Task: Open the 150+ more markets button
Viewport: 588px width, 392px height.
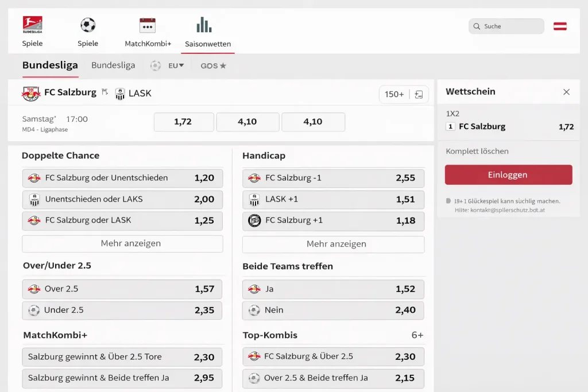Action: (x=394, y=95)
